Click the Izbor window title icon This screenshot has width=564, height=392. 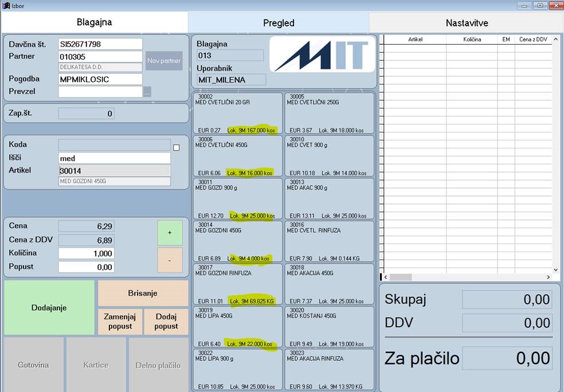point(6,5)
